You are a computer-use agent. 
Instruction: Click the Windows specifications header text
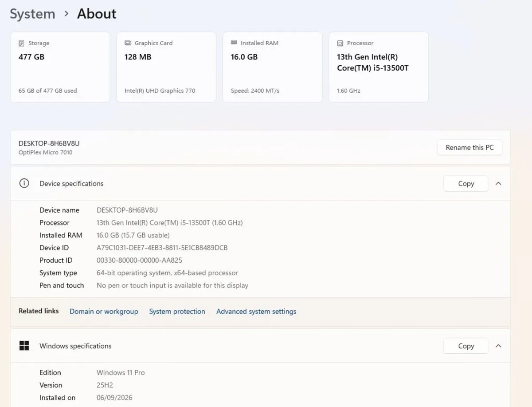click(75, 346)
